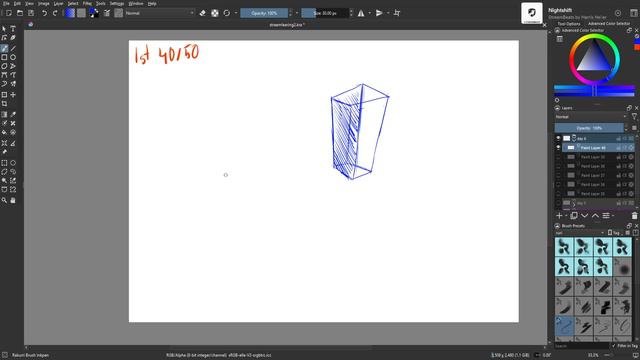This screenshot has height=360, width=640.
Task: Expand the vertical mirror options arrow
Action: [x=388, y=13]
